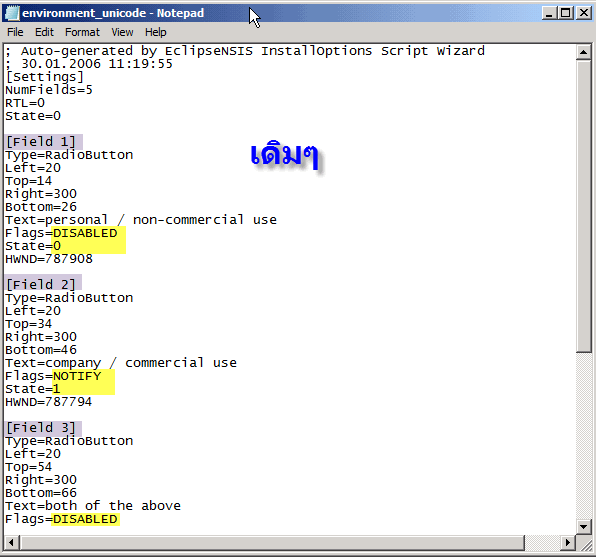Place cursor on the [Field 1] line
This screenshot has width=596, height=557.
click(x=41, y=142)
